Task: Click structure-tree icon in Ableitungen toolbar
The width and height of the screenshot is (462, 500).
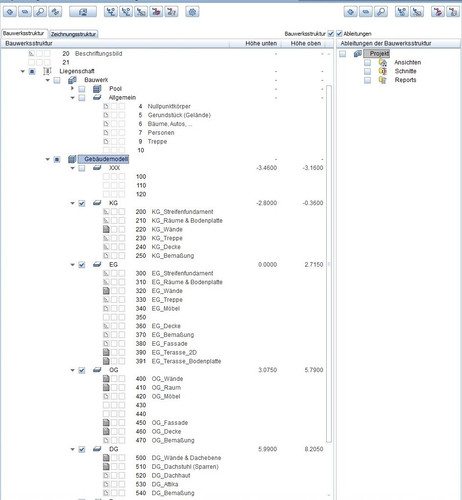Action: pos(402,12)
